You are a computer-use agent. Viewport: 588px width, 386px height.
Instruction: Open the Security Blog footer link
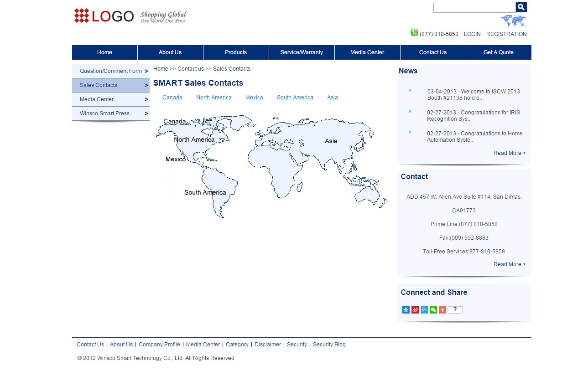pyautogui.click(x=329, y=345)
